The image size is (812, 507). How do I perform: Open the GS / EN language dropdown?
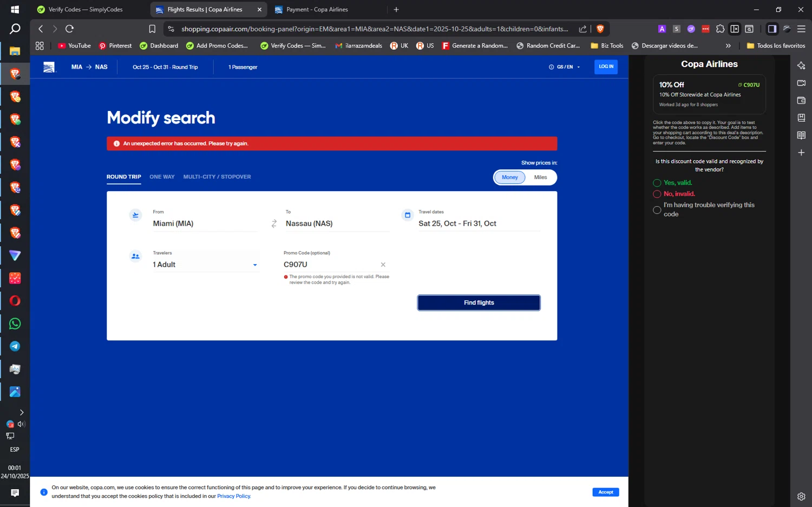click(565, 67)
